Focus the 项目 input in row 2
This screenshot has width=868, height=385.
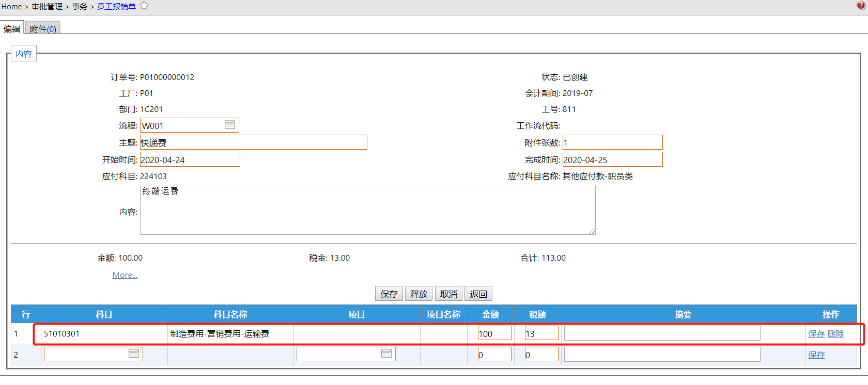click(x=346, y=354)
